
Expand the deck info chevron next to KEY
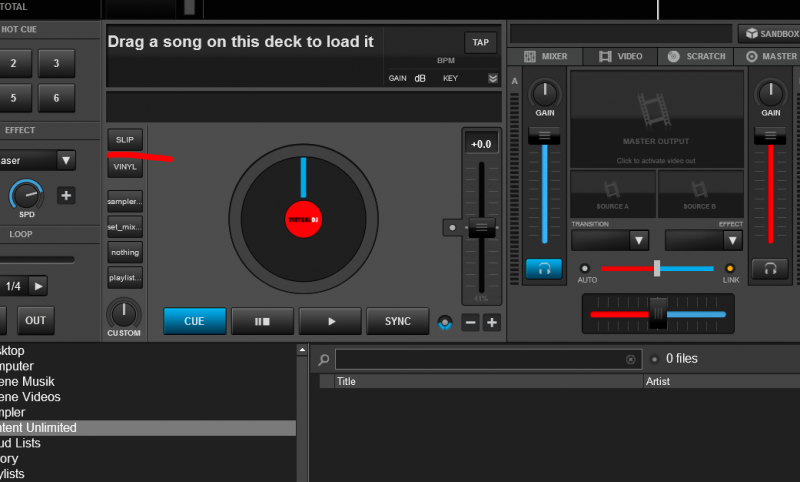tap(492, 78)
